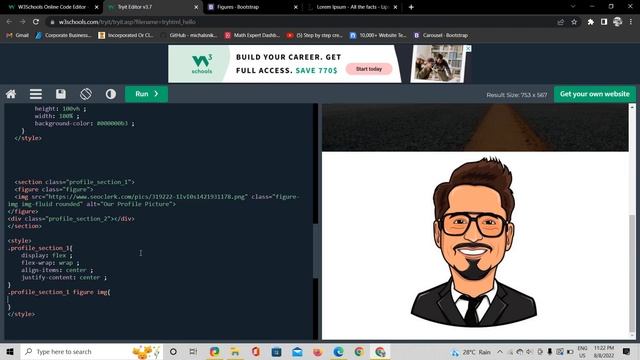Click Start today in the ad banner

coord(369,69)
